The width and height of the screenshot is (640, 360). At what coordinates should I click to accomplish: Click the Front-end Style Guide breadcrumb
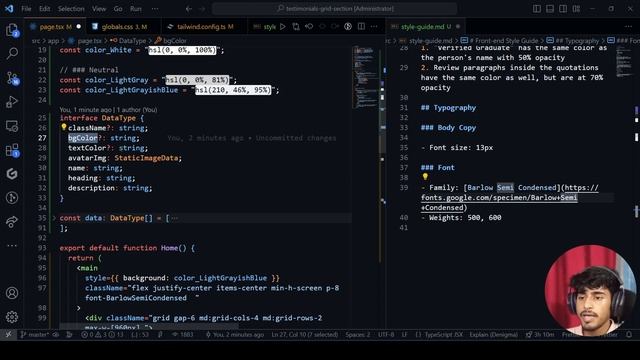[504, 40]
